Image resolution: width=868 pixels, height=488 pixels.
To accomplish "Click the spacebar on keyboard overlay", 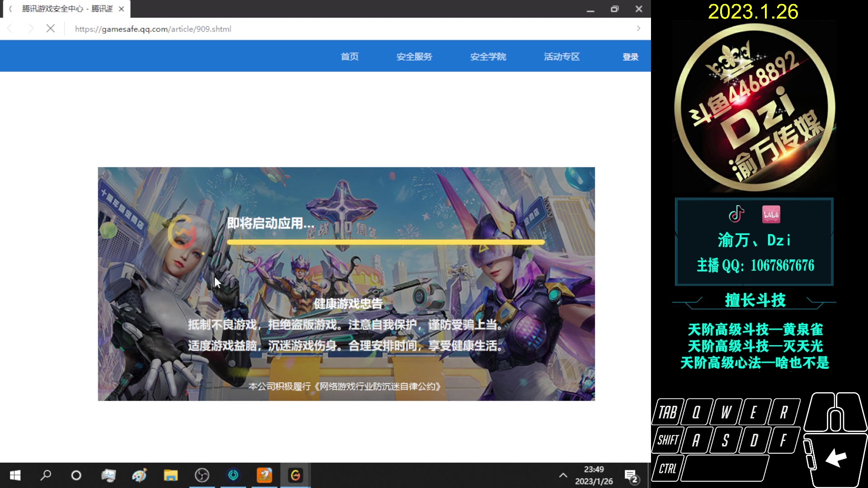I will pyautogui.click(x=725, y=469).
